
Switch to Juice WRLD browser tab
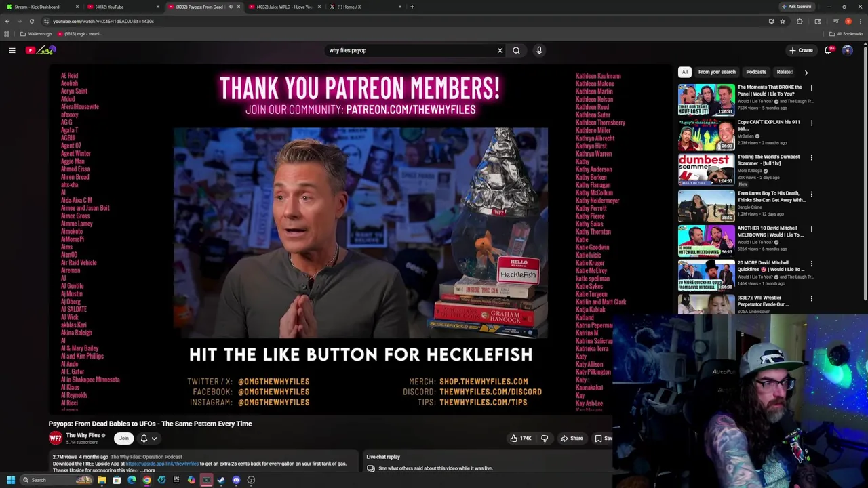[x=285, y=7]
